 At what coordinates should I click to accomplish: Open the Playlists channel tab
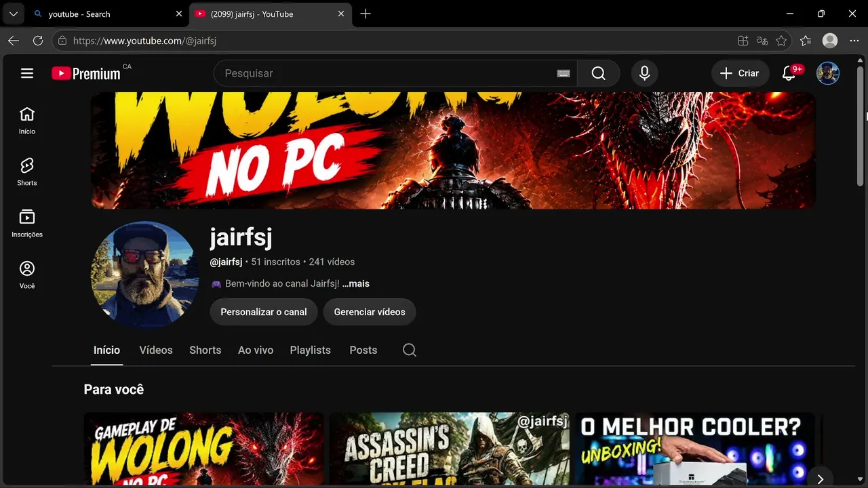[x=311, y=350]
